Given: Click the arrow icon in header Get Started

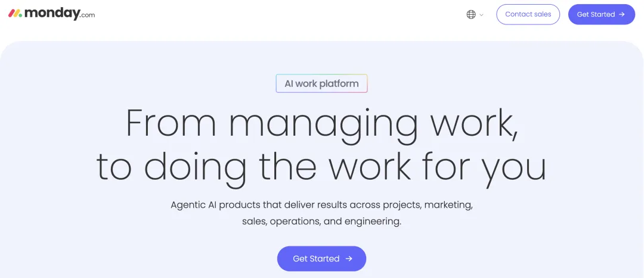Looking at the screenshot, I should click(622, 14).
